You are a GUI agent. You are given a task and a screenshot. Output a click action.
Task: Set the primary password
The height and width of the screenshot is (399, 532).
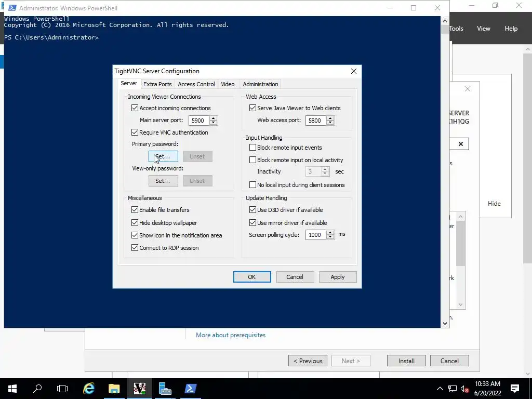[x=163, y=156]
